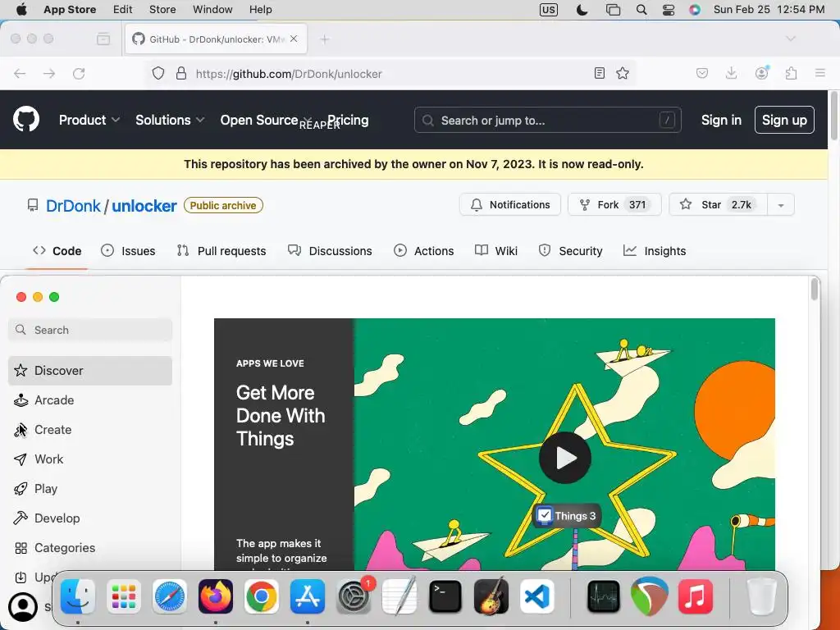Image resolution: width=840 pixels, height=630 pixels.
Task: Open Visual Studio Code from Dock
Action: (x=537, y=596)
